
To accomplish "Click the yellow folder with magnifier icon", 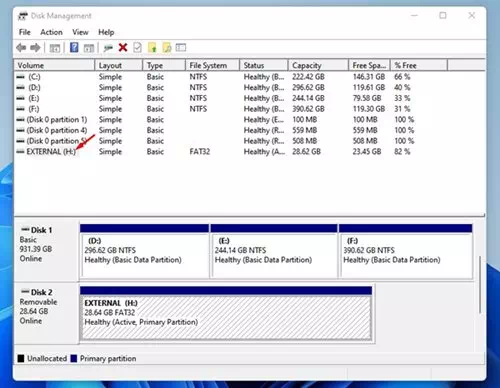I will tap(167, 48).
